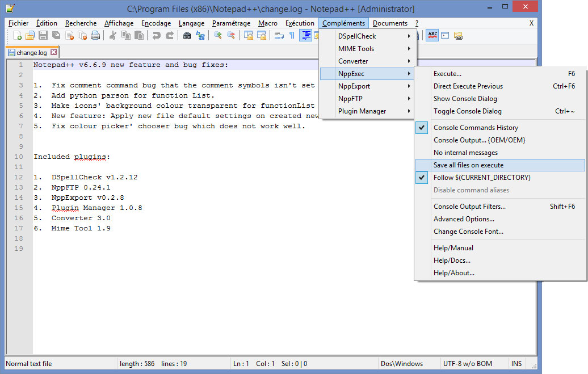Expand the NppExec submenu entry
The width and height of the screenshot is (588, 374).
tap(367, 74)
